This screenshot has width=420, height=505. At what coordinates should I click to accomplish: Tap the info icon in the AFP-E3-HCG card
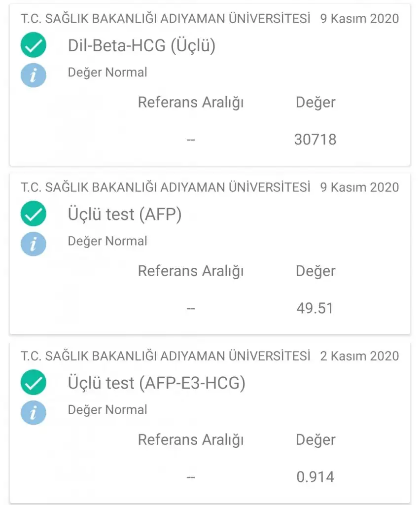click(x=34, y=413)
